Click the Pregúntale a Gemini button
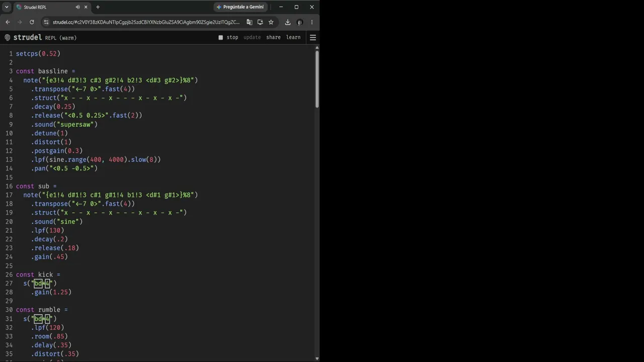The image size is (644, 362). 240,7
